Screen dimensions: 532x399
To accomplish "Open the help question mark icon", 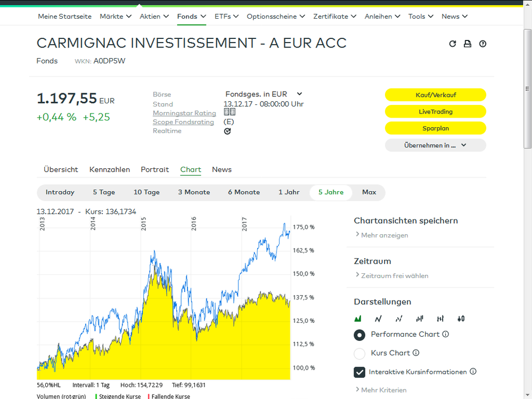I will (482, 44).
